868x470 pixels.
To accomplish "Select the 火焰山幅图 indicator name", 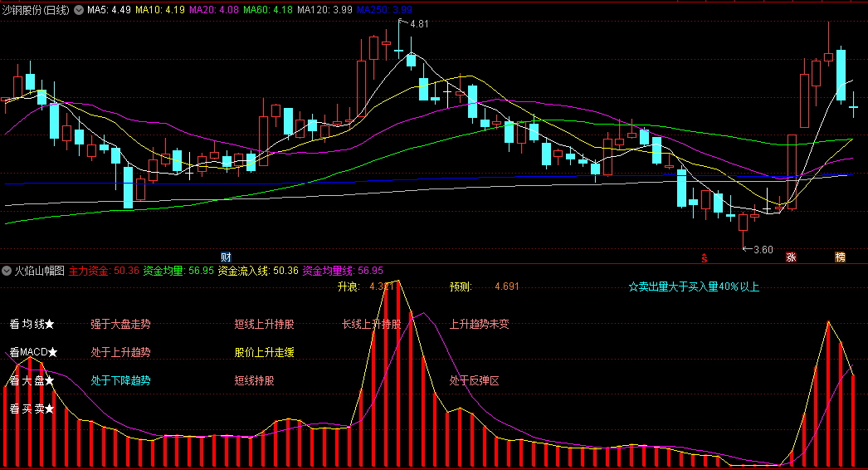I will (x=39, y=271).
